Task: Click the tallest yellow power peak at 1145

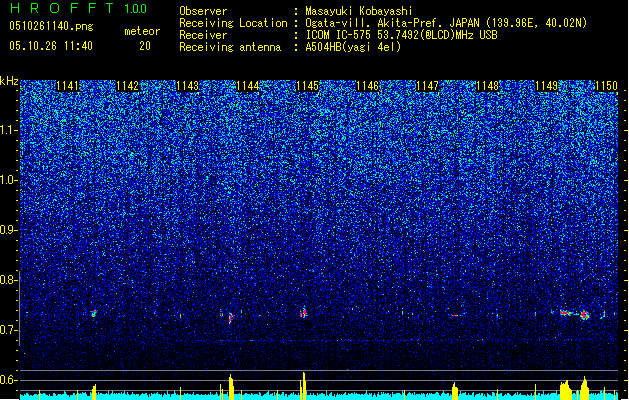Action: [x=304, y=386]
